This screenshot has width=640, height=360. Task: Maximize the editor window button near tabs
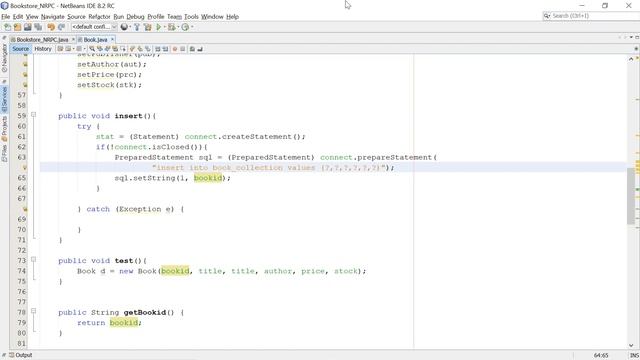coord(637,37)
